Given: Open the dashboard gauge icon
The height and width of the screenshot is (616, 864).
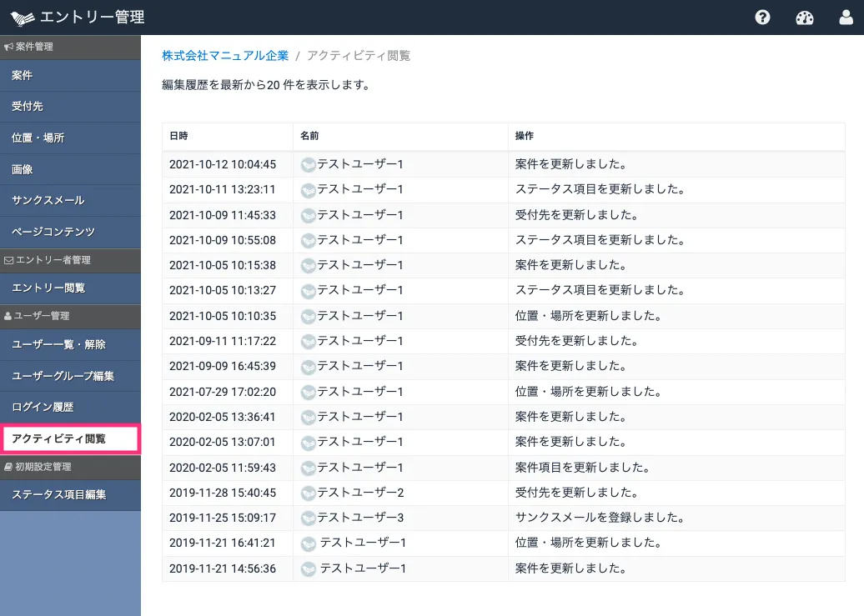Looking at the screenshot, I should [x=804, y=18].
